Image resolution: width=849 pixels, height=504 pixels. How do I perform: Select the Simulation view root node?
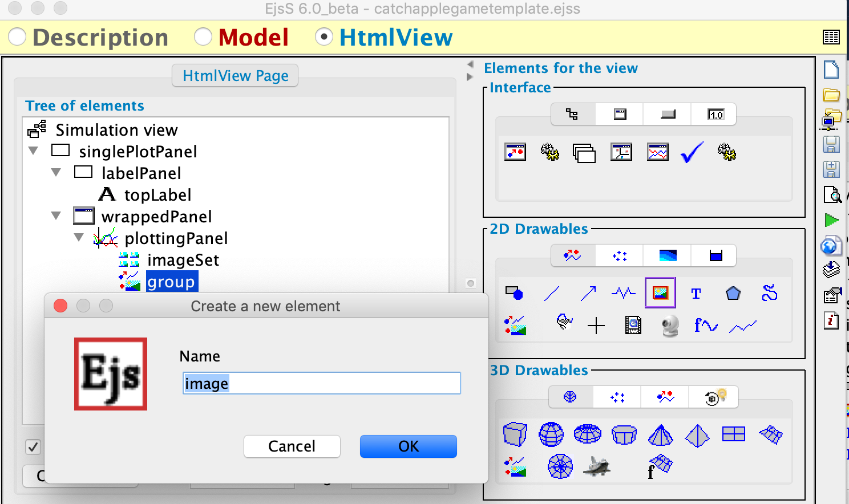116,130
